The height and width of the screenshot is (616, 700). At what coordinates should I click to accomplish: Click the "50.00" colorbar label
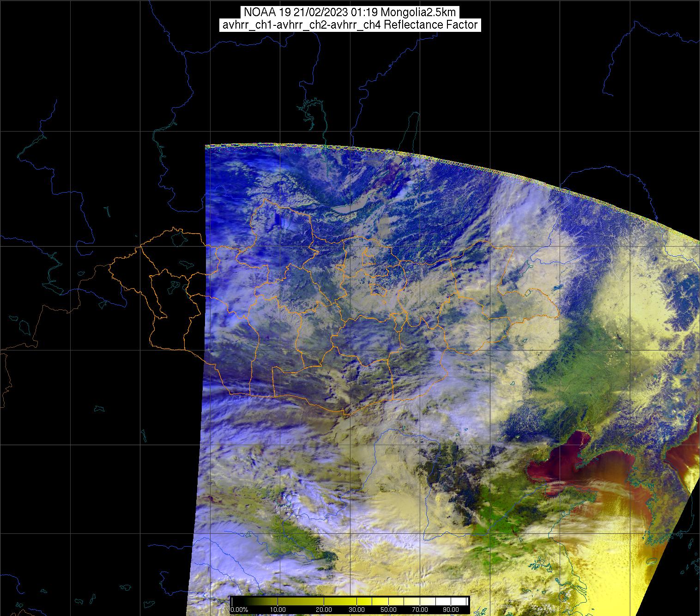(x=388, y=610)
